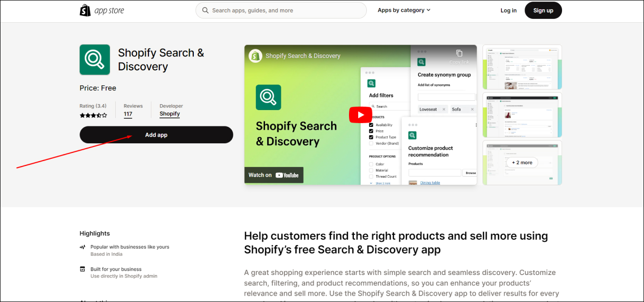Click the Shopify channel avatar in video
The image size is (644, 302).
[x=255, y=56]
